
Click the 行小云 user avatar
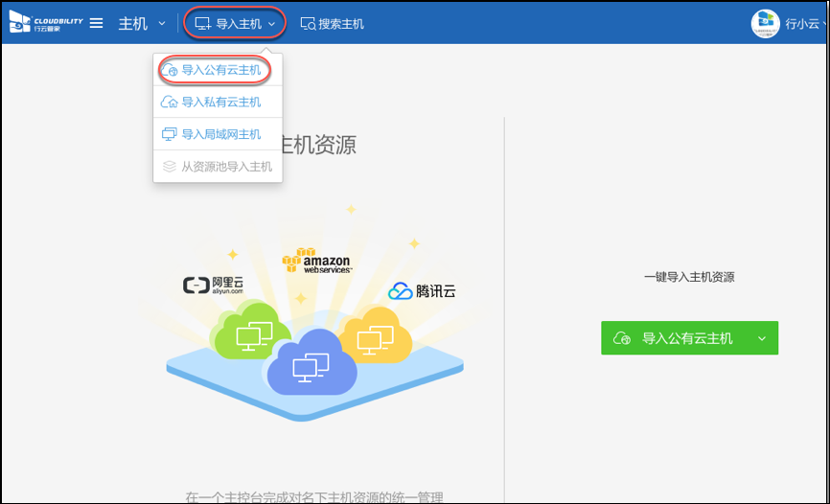point(766,24)
